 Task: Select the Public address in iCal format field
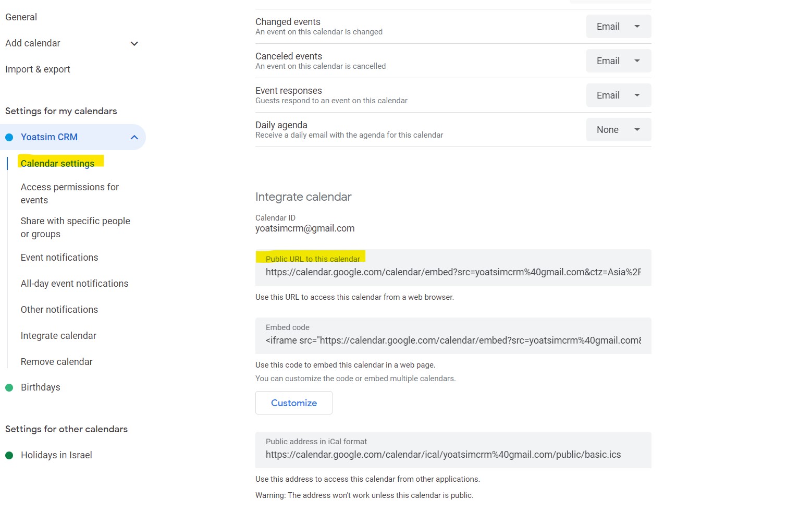[x=453, y=450]
